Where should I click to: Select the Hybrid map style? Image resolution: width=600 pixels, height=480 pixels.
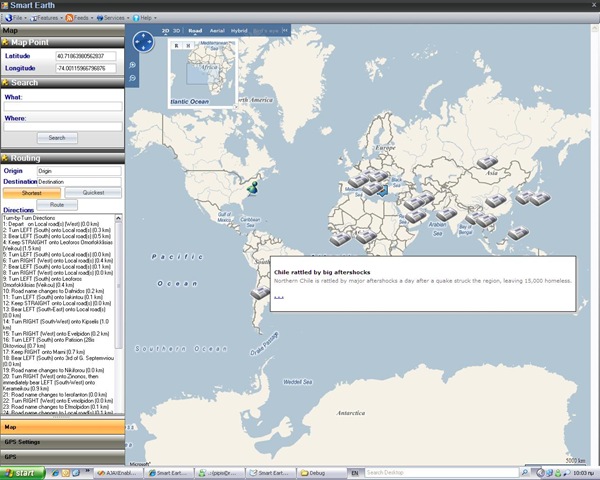pos(239,31)
